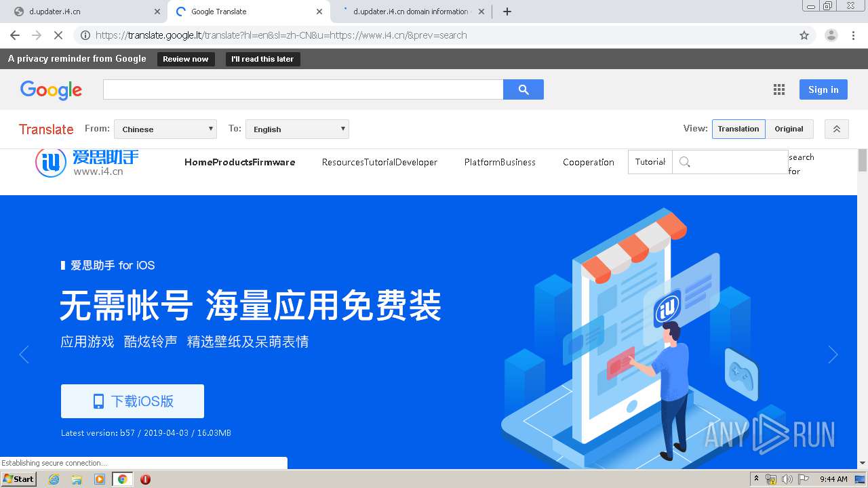Click the search for link

coord(801,164)
